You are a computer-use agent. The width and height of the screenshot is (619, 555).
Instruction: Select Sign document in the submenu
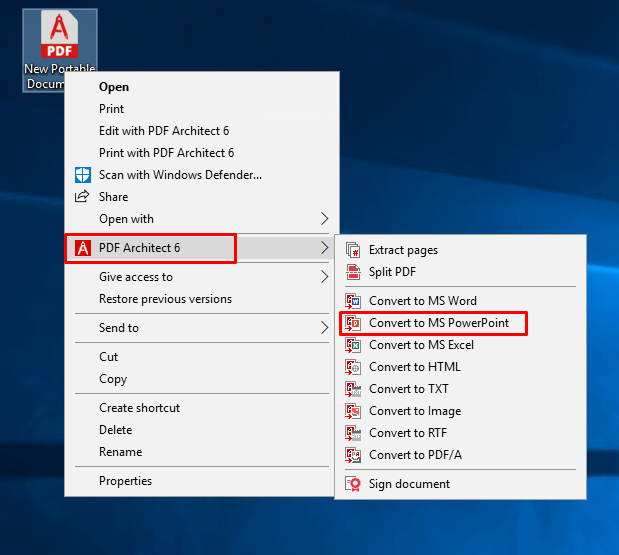460,484
